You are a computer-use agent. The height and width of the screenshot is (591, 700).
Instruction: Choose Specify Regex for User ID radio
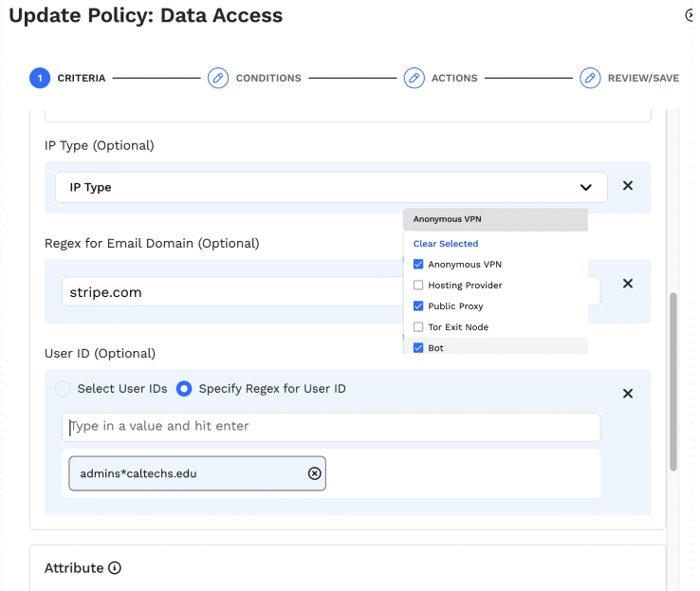point(184,389)
